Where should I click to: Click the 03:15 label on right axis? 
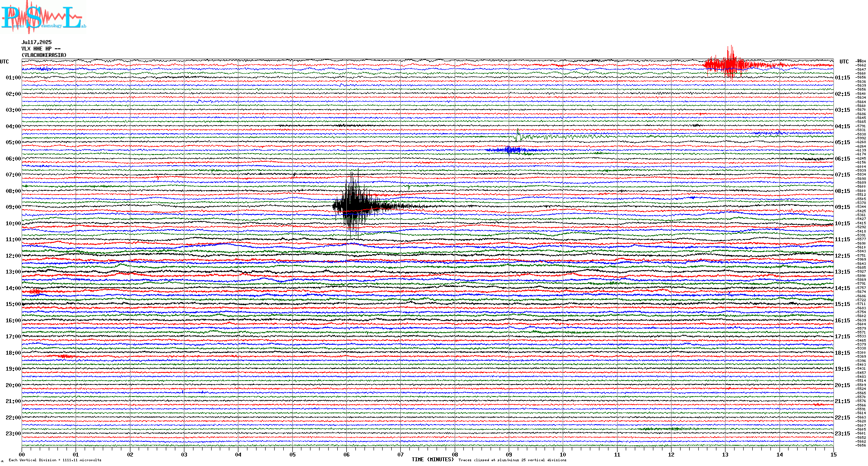pyautogui.click(x=843, y=110)
